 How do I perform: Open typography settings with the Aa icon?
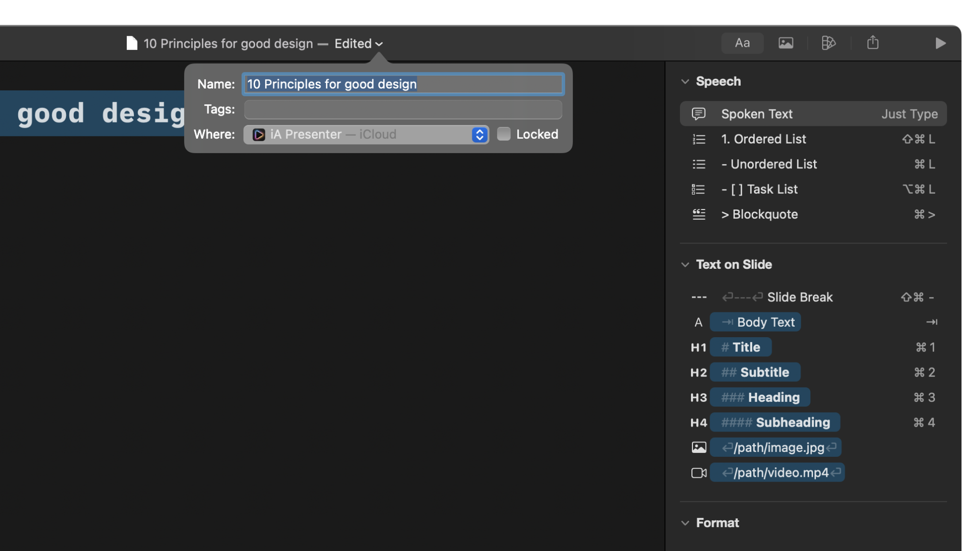point(742,43)
